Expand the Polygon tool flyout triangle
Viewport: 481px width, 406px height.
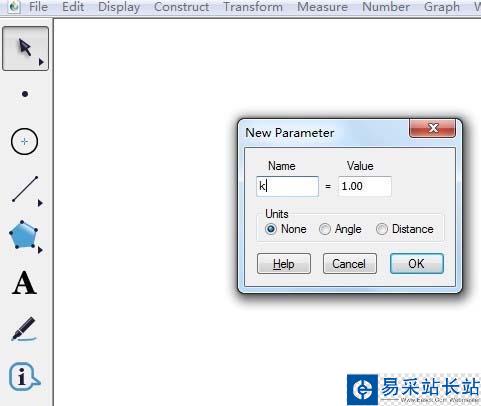(x=40, y=250)
